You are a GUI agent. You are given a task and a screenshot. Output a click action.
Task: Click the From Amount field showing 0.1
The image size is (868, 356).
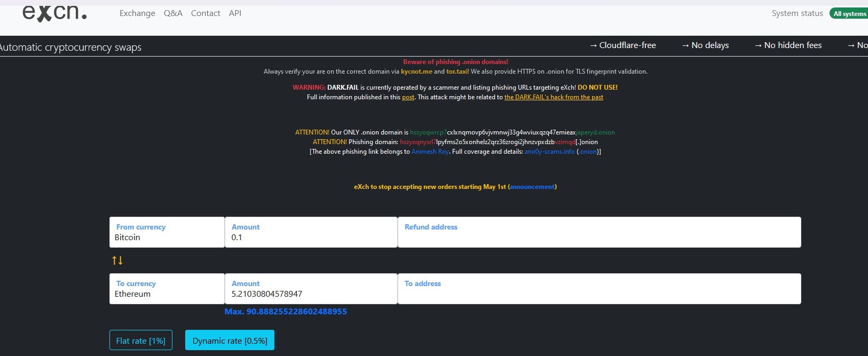click(x=311, y=232)
